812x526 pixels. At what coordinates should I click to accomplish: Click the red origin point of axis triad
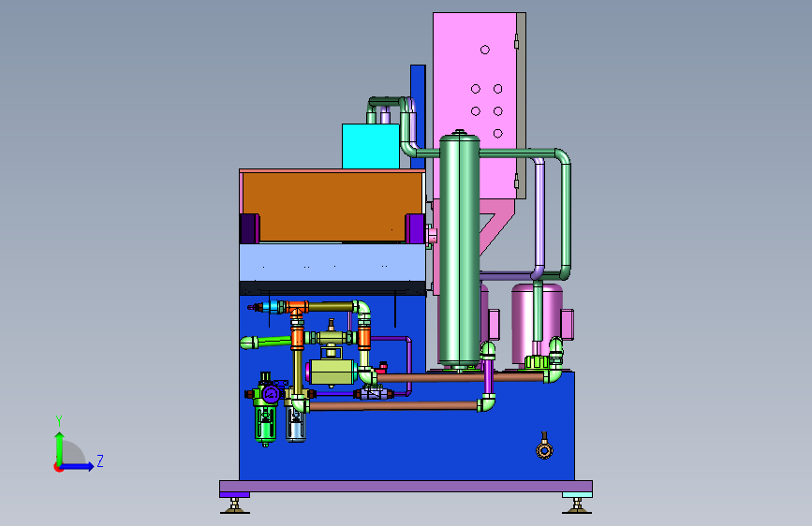tap(58, 467)
